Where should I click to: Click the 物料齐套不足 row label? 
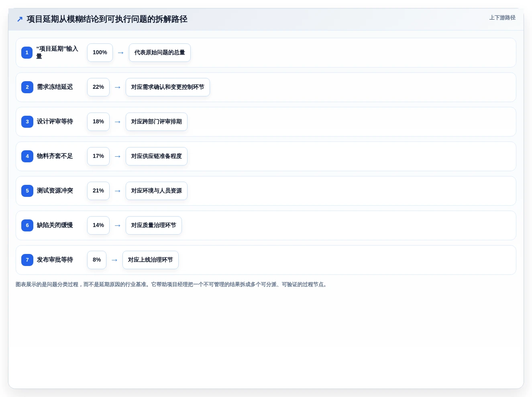[55, 156]
